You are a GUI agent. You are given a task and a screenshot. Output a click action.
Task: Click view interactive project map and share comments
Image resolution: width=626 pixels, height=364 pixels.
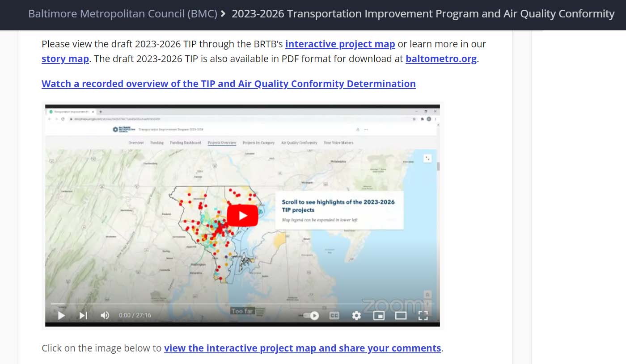(x=302, y=348)
